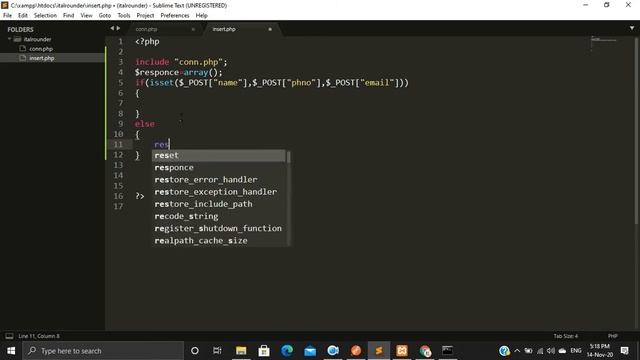The width and height of the screenshot is (640, 360).
Task: Go to next tab with right arrow
Action: coord(118,28)
